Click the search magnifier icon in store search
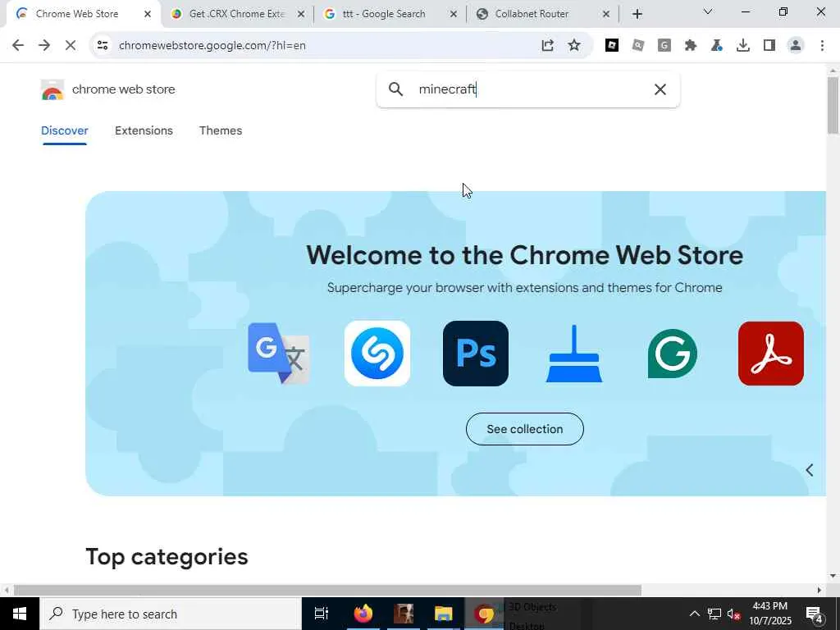This screenshot has width=840, height=630. [x=395, y=89]
